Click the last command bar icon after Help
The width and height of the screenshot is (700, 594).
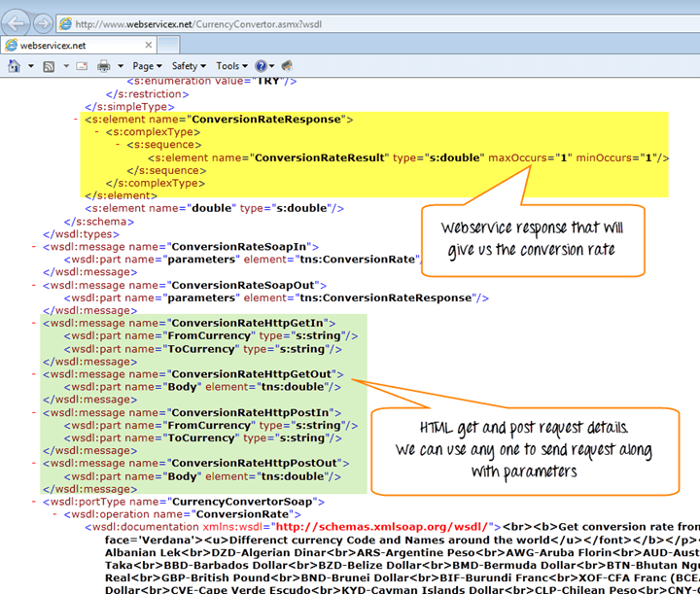click(x=287, y=66)
